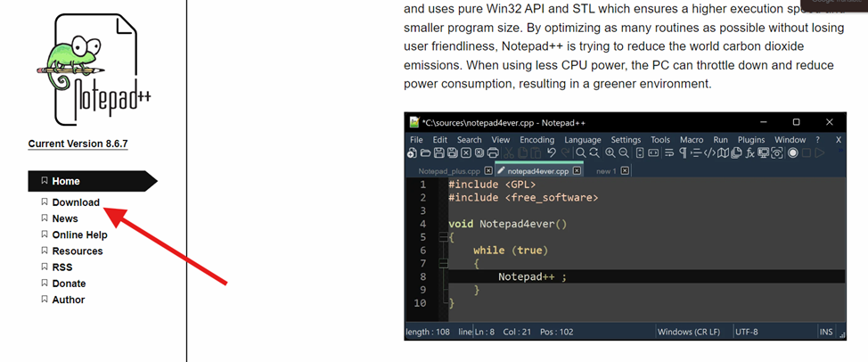Screen dimensions: 868x362
Task: Click the Replace toolbar icon
Action: [x=594, y=152]
